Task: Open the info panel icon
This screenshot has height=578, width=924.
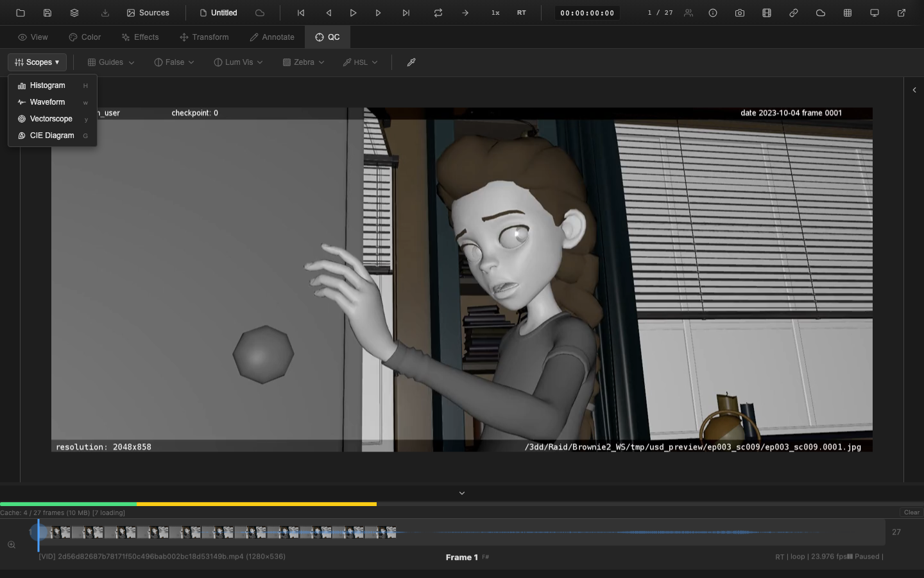Action: (712, 13)
